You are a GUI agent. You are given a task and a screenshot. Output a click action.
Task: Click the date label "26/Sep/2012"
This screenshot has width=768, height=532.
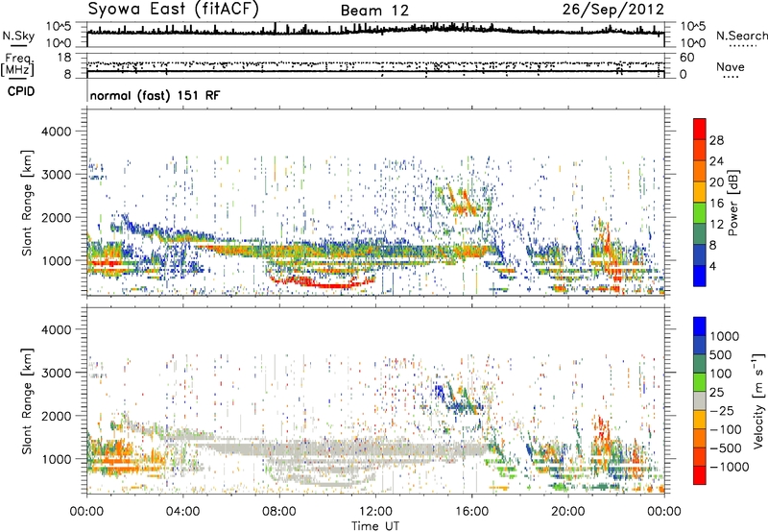click(612, 10)
